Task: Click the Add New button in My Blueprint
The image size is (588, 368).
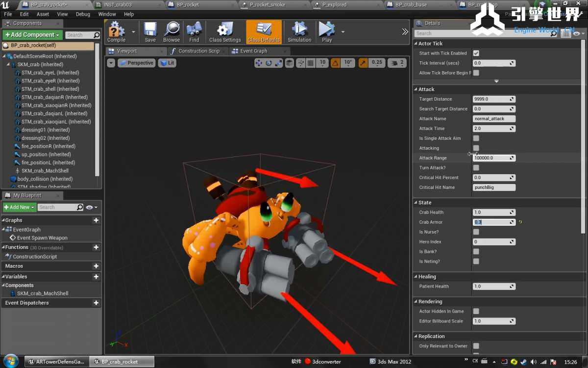Action: 20,207
